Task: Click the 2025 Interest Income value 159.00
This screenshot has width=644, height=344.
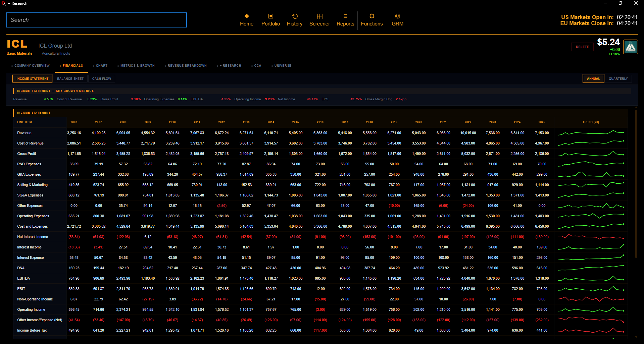Action: 542,247
